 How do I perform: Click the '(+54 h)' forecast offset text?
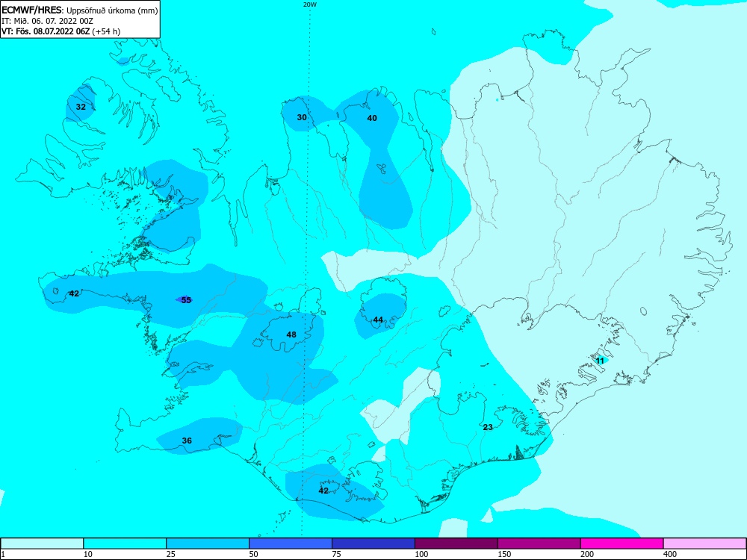(x=106, y=31)
